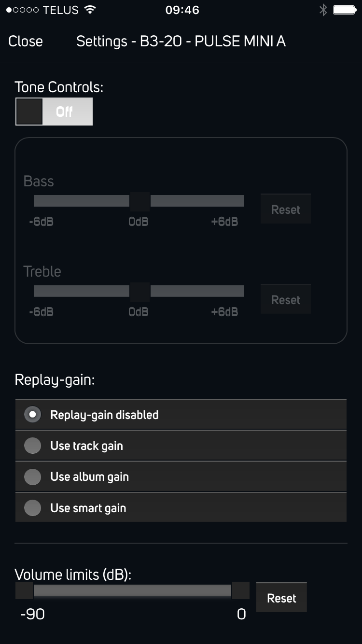
Task: Click the maximum volume limit handle
Action: coord(240,590)
